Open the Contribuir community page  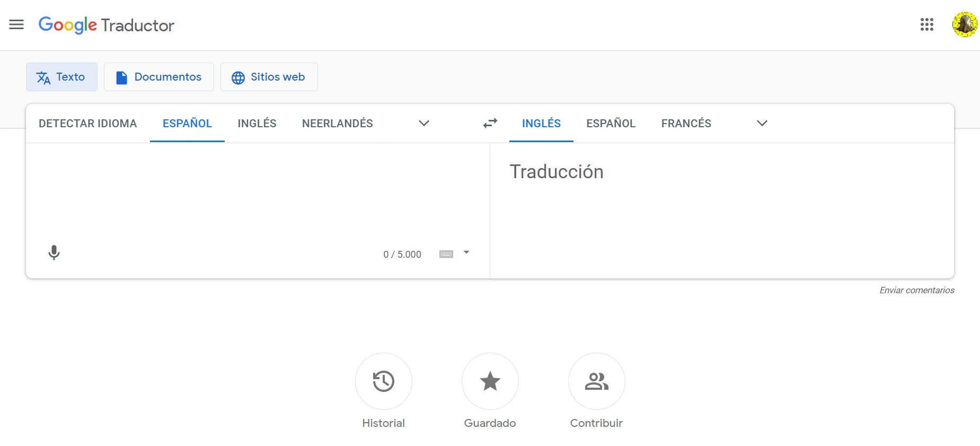pyautogui.click(x=597, y=381)
